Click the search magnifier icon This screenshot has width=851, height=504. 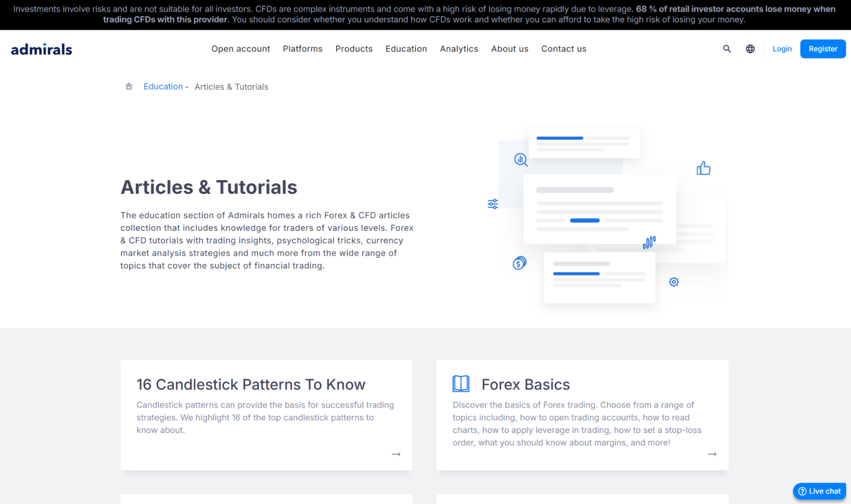727,49
